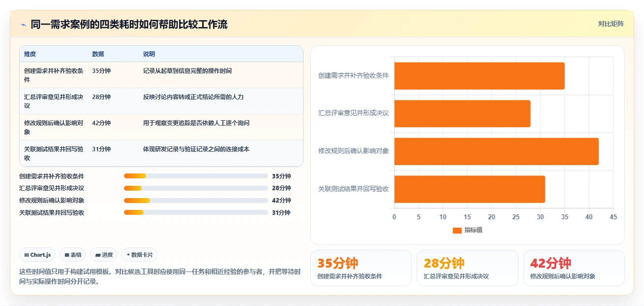Click the 关联测试结果并回写验收 progress bar showing 31分钟
Image resolution: width=644 pixels, height=306 pixels.
196,213
